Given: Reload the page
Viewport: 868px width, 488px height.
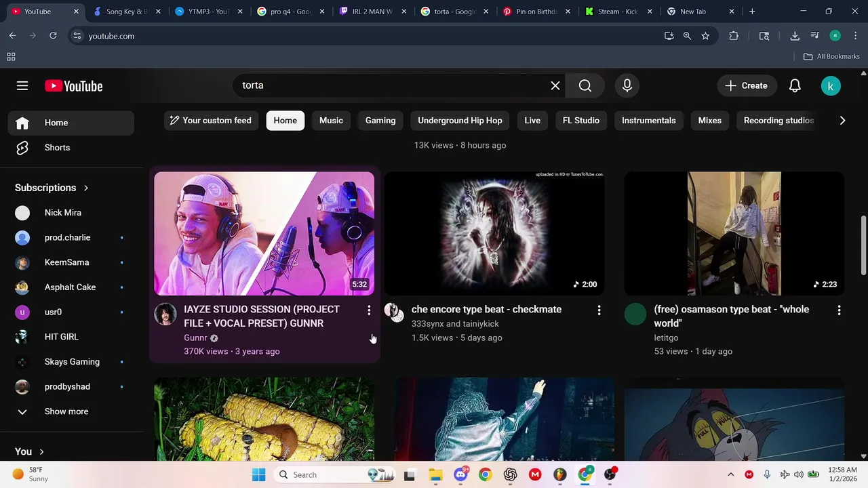Looking at the screenshot, I should click(53, 36).
